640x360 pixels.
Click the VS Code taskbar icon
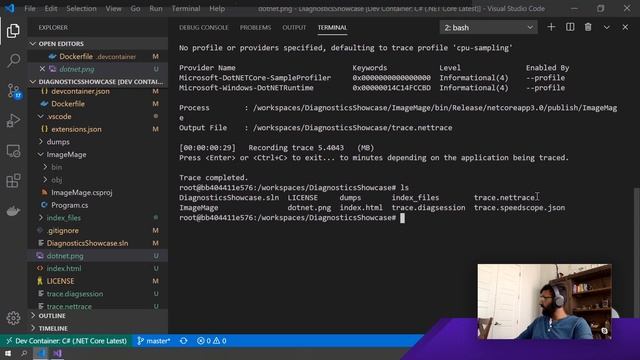40,353
